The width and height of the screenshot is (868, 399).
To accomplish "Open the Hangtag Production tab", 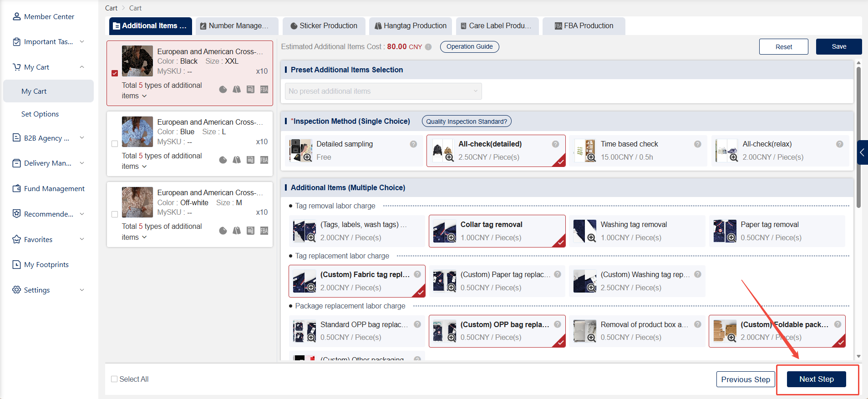I will pos(411,26).
